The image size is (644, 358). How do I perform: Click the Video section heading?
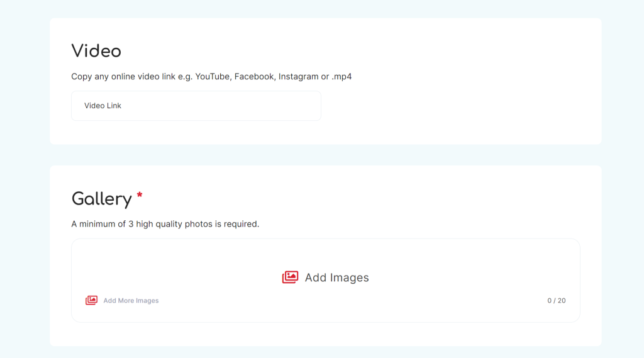click(x=96, y=51)
